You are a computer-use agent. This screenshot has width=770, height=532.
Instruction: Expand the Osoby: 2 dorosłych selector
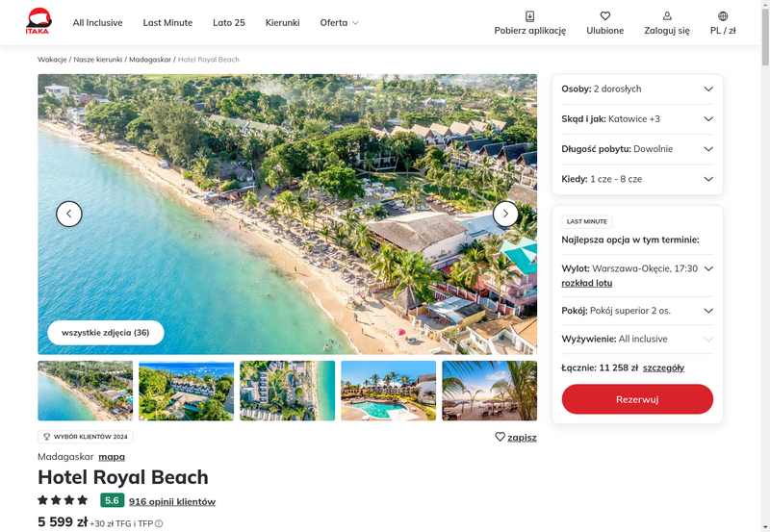(x=637, y=89)
